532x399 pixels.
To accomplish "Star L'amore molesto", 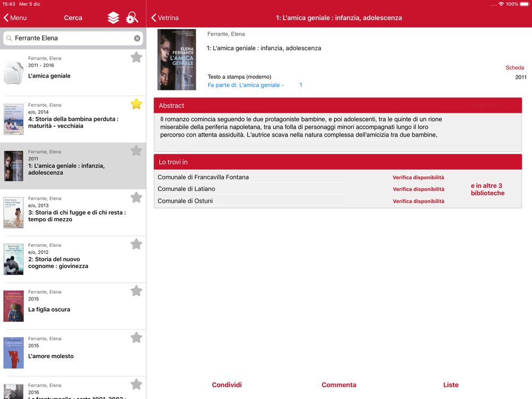I will (136, 338).
